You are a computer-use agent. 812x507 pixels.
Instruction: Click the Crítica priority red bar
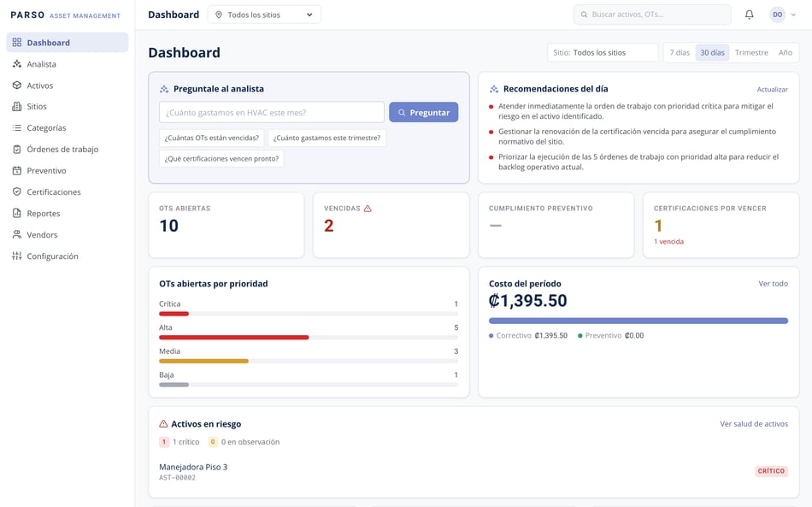pyautogui.click(x=174, y=314)
